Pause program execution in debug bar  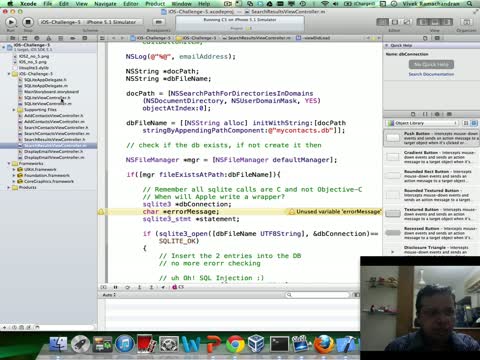tap(116, 287)
